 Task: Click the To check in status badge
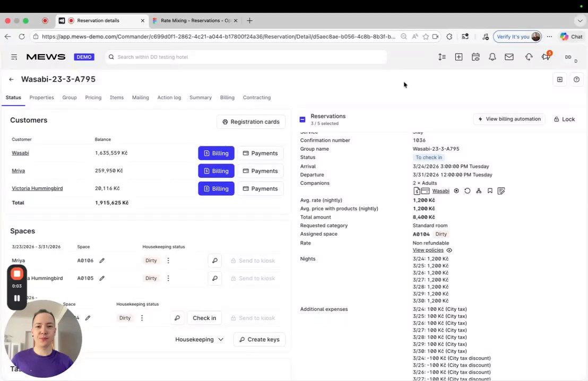click(429, 158)
